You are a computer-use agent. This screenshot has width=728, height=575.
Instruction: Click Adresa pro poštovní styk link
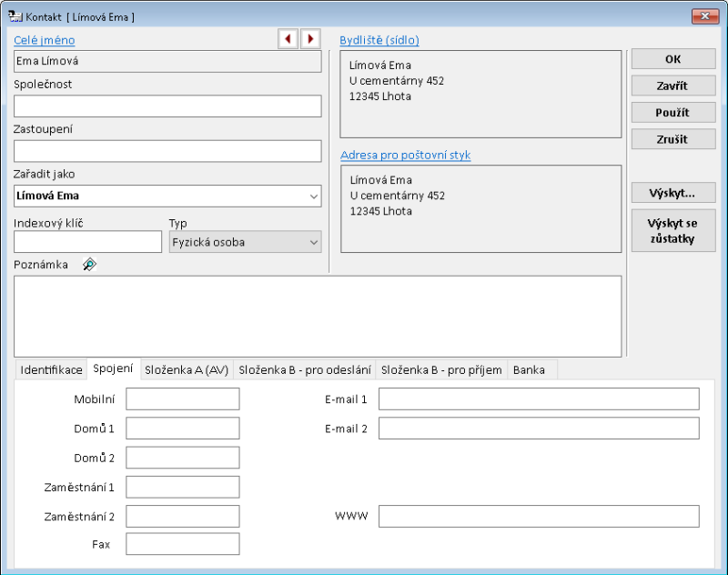(x=405, y=155)
